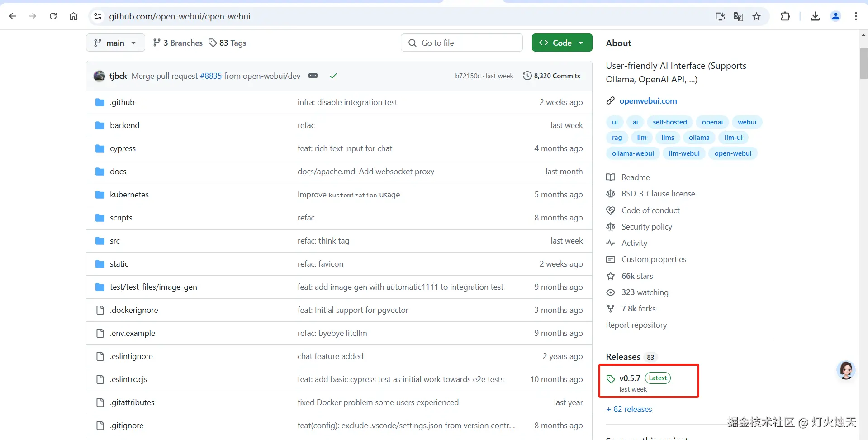Screen dimensions: 868x440
Task: Click the v0.5.7 release tag icon
Action: click(x=611, y=379)
